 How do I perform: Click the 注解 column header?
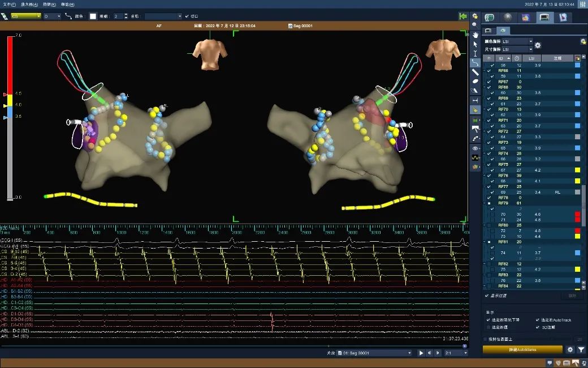[x=557, y=58]
